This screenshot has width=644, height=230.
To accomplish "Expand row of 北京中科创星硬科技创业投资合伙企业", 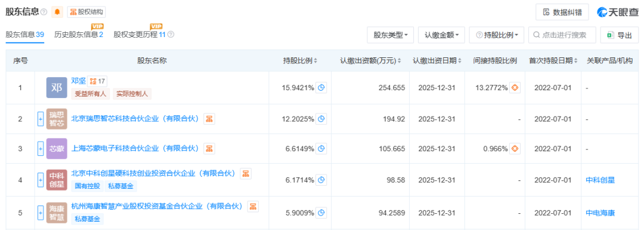I will [x=41, y=180].
